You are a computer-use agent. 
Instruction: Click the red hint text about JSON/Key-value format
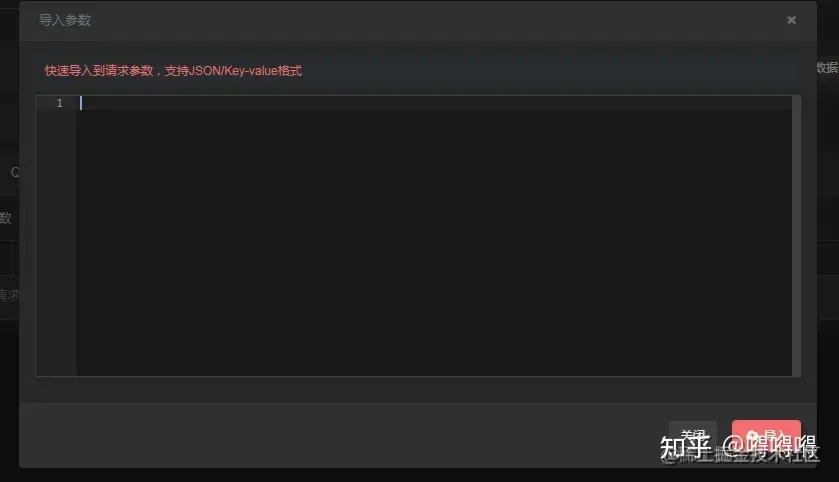173,71
